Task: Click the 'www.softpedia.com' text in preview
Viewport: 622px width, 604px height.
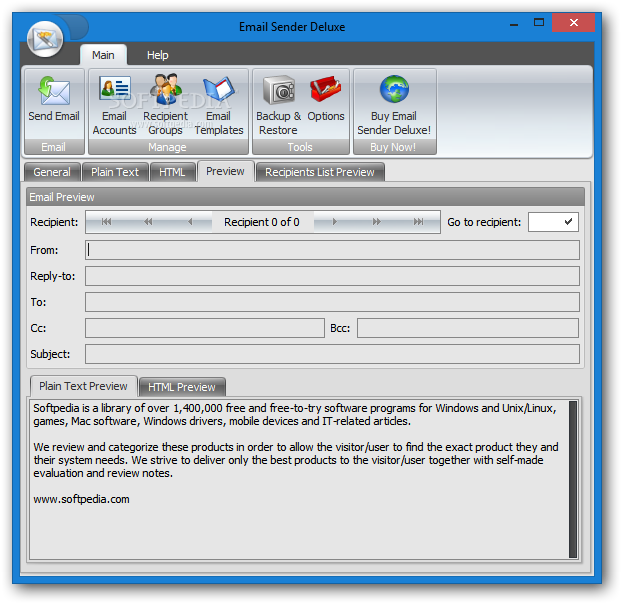Action: [81, 499]
